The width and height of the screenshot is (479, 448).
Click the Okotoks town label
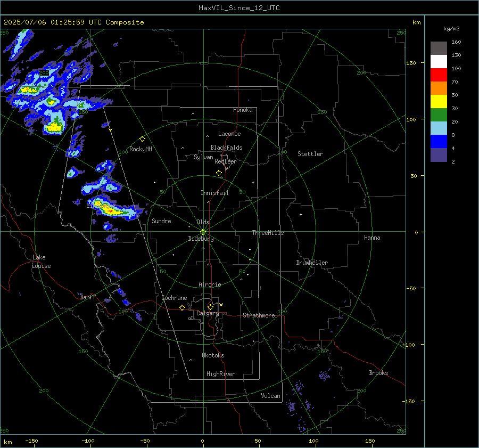[x=213, y=355]
